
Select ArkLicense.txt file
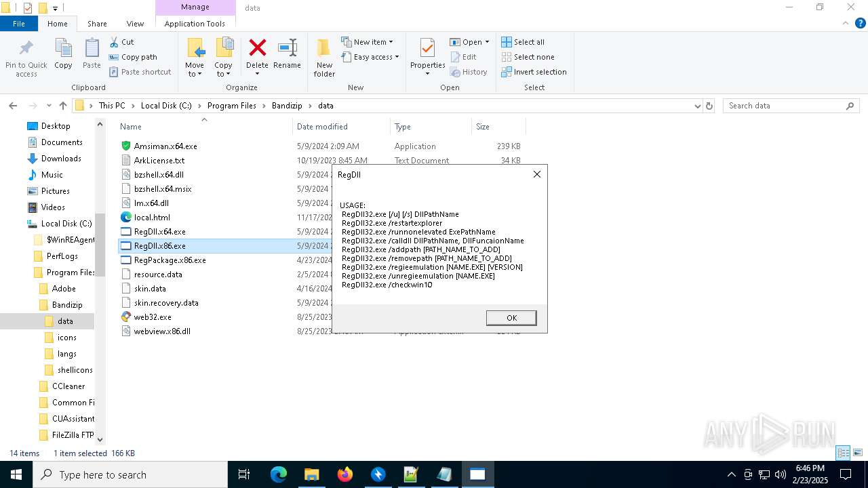click(x=159, y=161)
